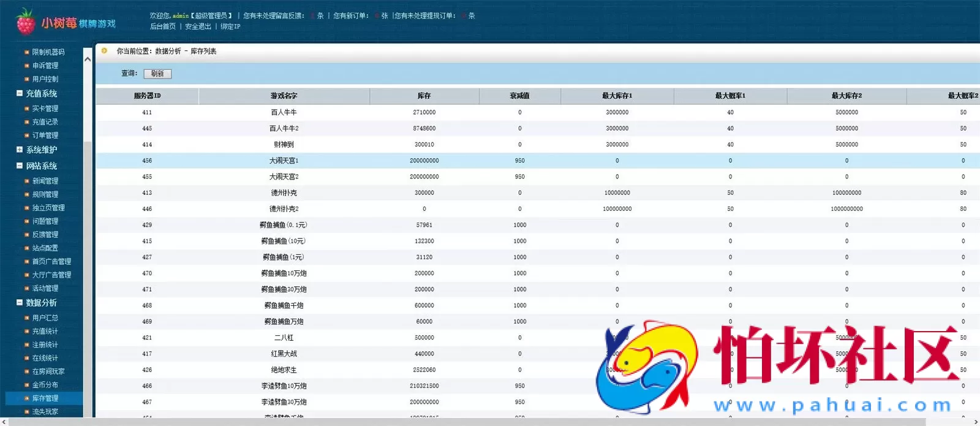Open 问题管理 in the sidebar
Screen dimensions: 980x426
point(45,221)
